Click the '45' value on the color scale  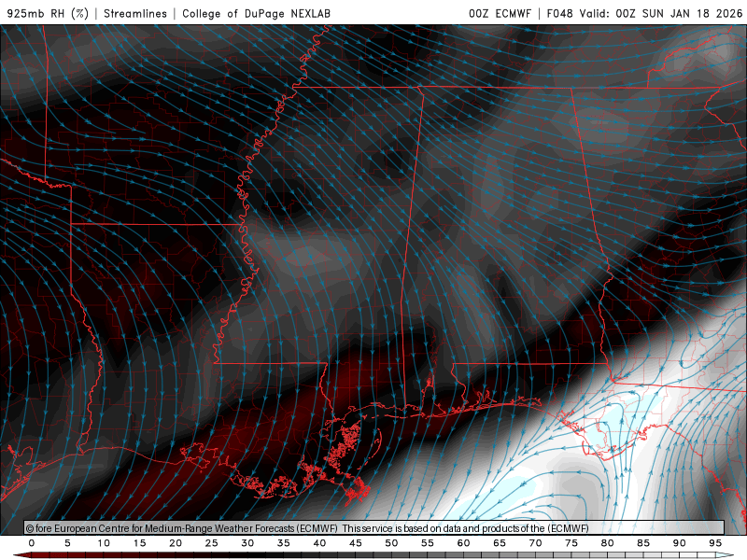356,543
